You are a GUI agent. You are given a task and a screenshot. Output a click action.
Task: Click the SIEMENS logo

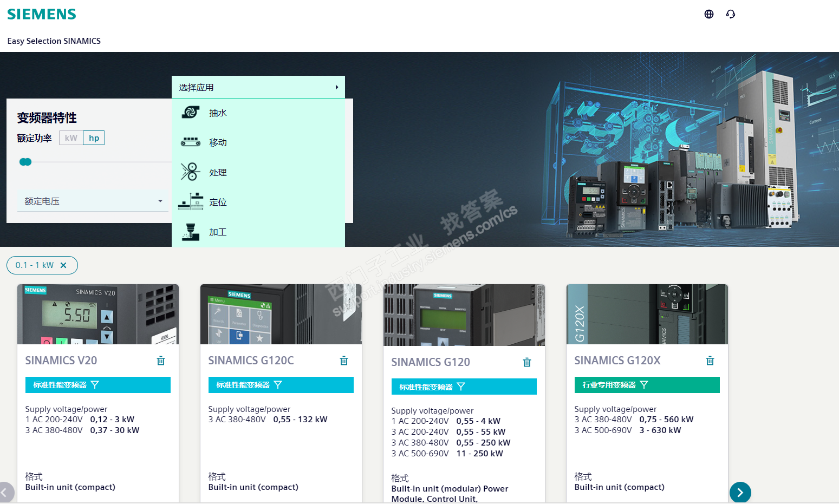pyautogui.click(x=42, y=14)
